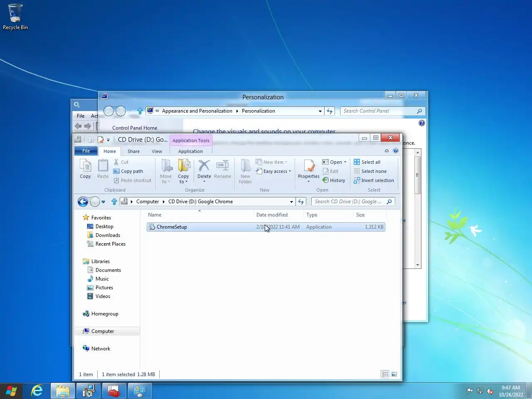Sort by the Name column header
The image size is (532, 399).
[x=199, y=215]
